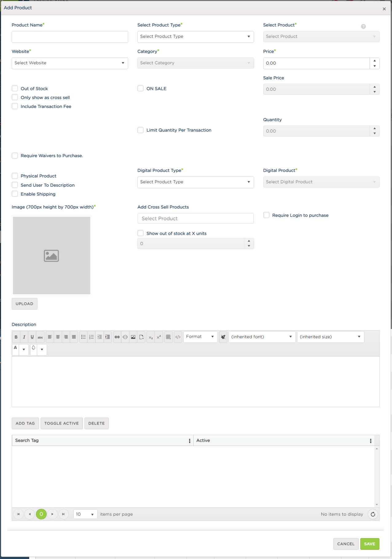Check the Physical Product box
The width and height of the screenshot is (392, 559).
[x=15, y=176]
